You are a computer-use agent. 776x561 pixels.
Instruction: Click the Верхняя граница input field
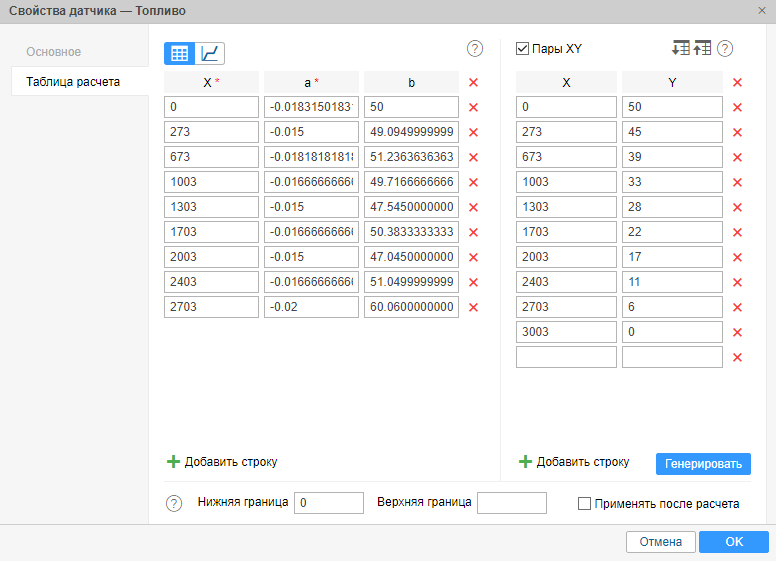click(512, 503)
